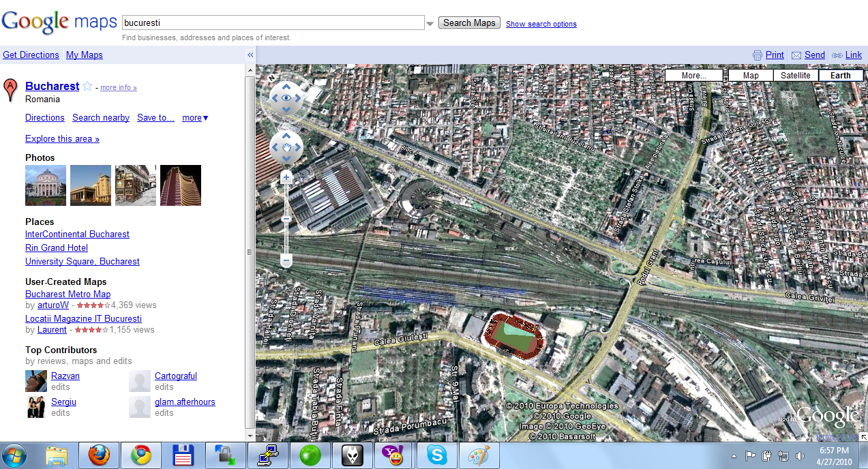Open the My Maps tab

point(85,55)
